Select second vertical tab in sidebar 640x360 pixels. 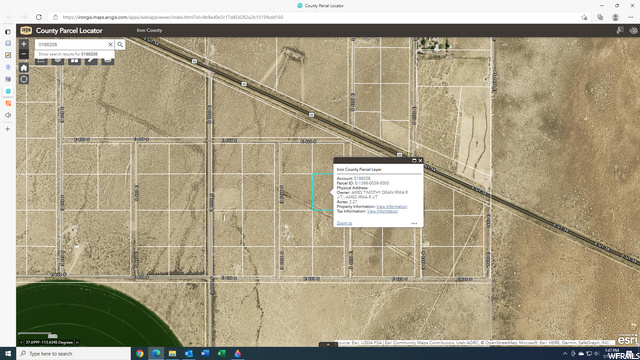pos(8,43)
